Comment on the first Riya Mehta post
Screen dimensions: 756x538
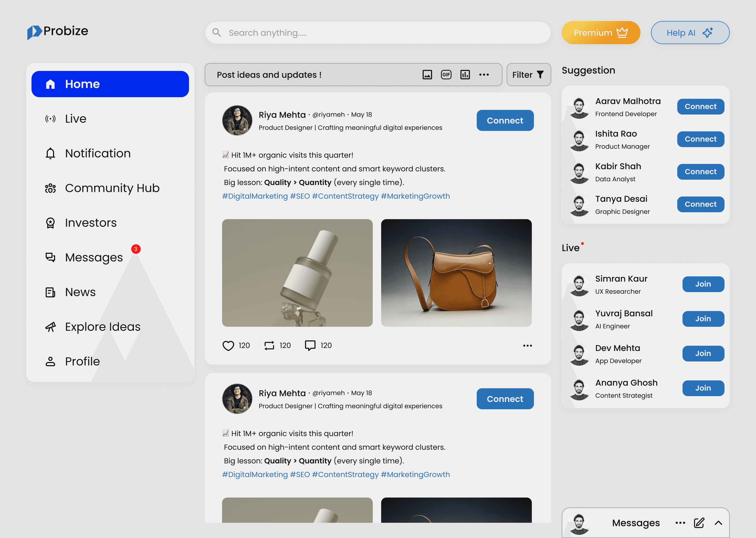310,345
